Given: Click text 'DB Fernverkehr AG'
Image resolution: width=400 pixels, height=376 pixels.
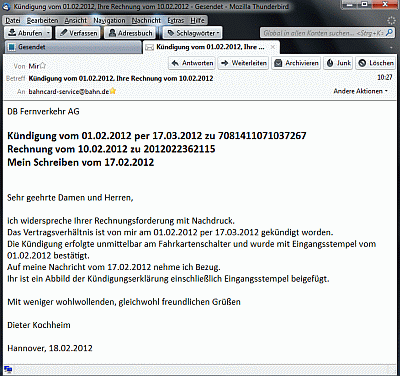Looking at the screenshot, I should pyautogui.click(x=43, y=112).
